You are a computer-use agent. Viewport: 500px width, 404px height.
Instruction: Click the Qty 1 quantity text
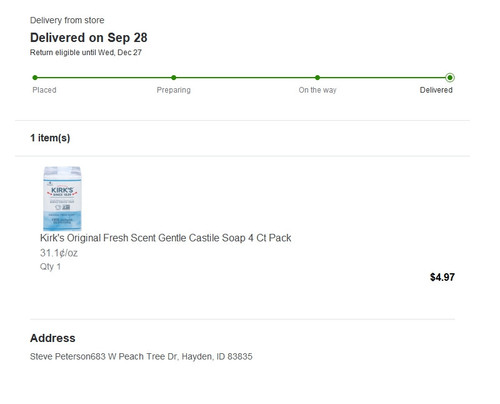(50, 267)
